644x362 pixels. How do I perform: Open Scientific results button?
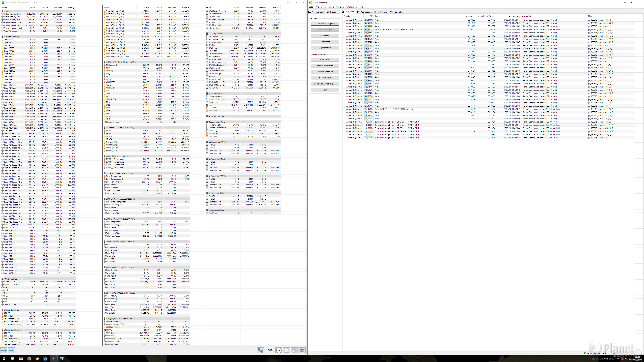pyautogui.click(x=325, y=78)
